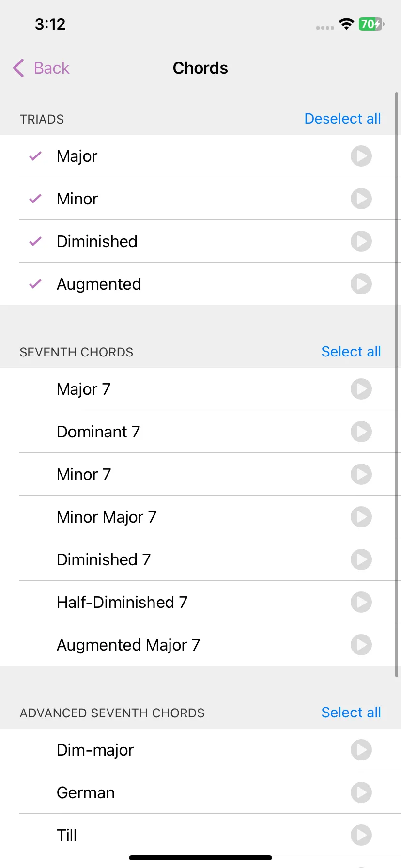Play the Major triad preview
This screenshot has width=401, height=868.
coord(361,156)
